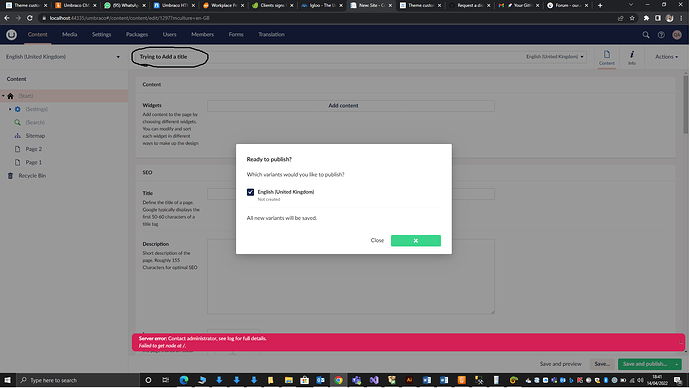Screen dimensions: 690x388
Task: Click the SEO Title input field
Action: tap(351, 194)
